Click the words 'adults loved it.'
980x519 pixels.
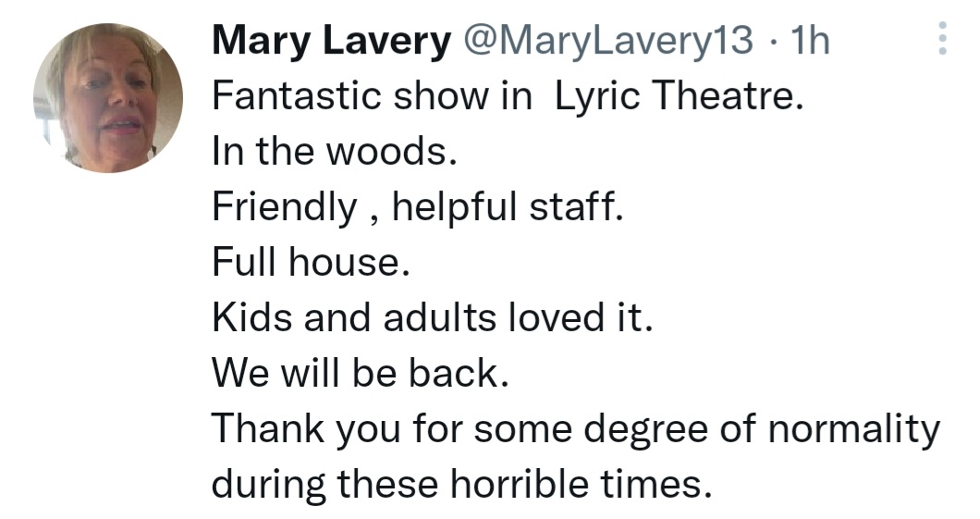pyautogui.click(x=518, y=316)
